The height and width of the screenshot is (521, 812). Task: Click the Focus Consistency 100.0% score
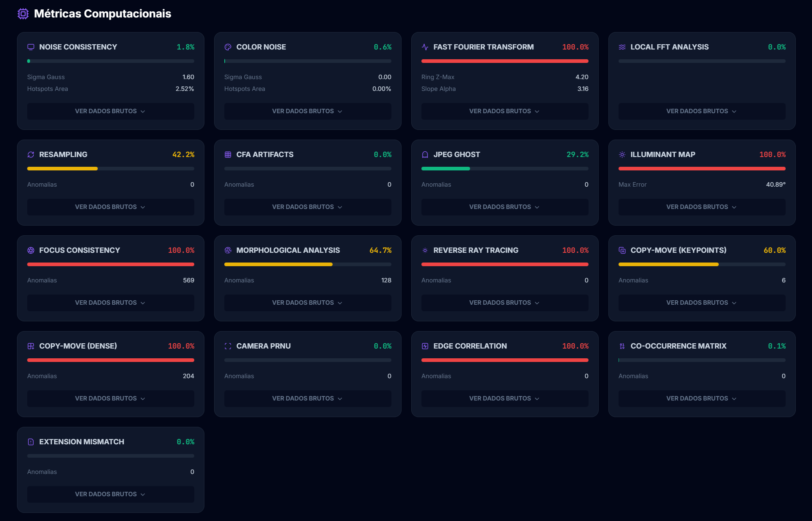(x=181, y=250)
